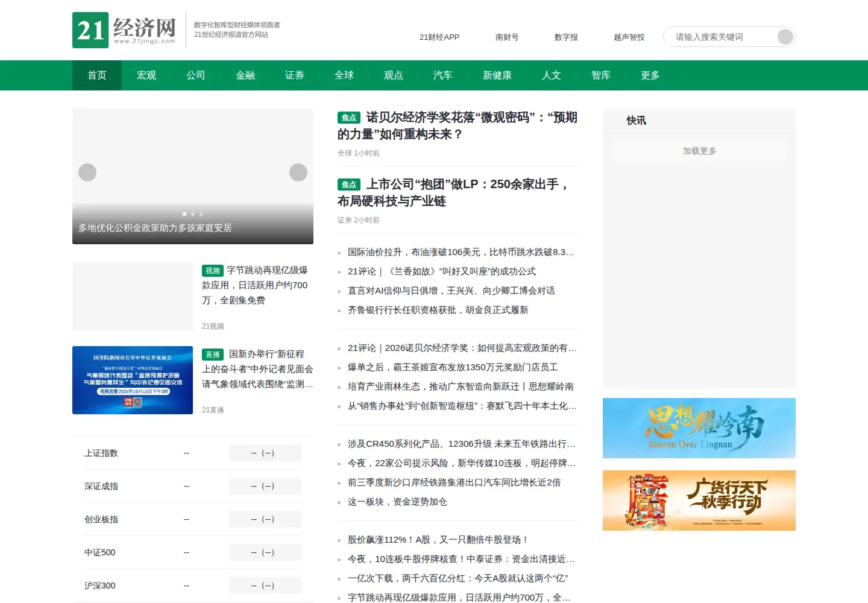Load more items in 快讯 panel
The image size is (868, 603).
click(699, 151)
